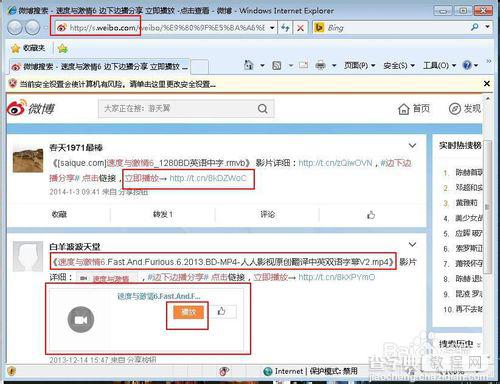Viewport: 500px width, 384px height.
Task: Open the 安全(S) menu
Action: click(x=399, y=65)
